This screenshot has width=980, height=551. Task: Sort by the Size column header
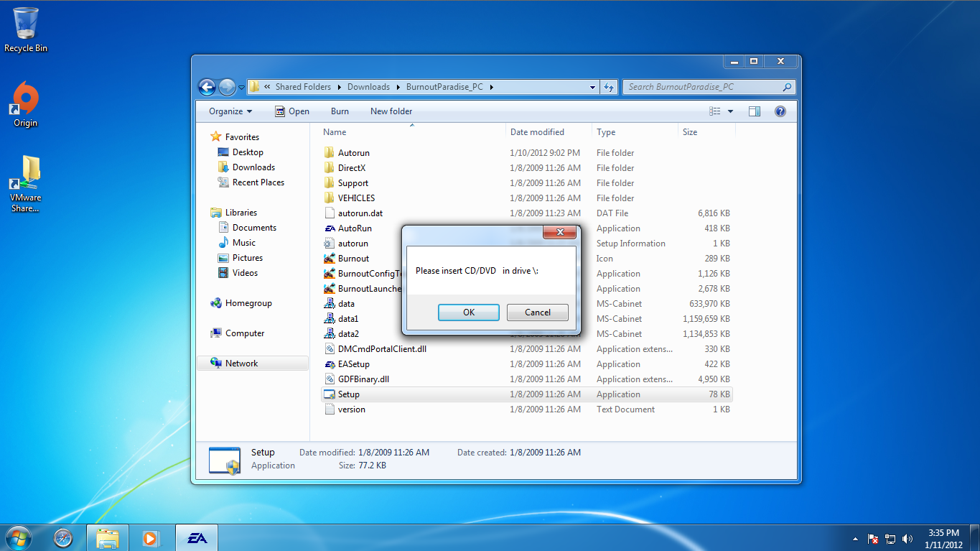click(706, 132)
